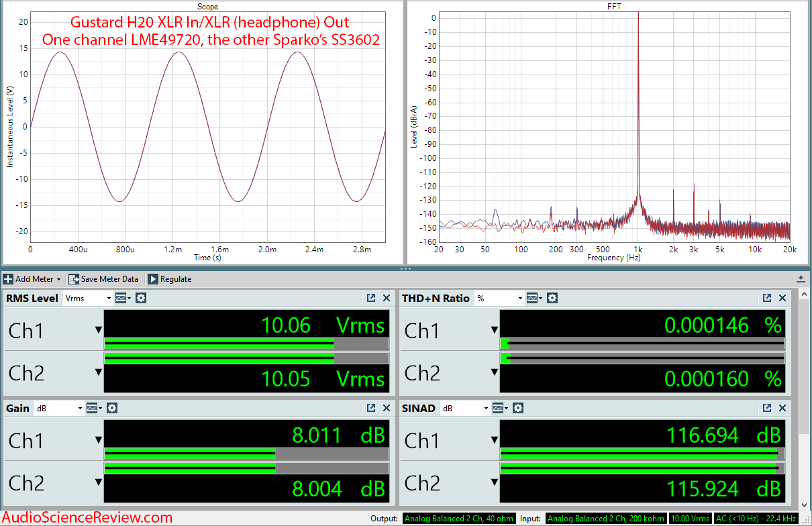The height and width of the screenshot is (526, 812).
Task: Open THD+N Ratio meter settings gear
Action: 552,298
